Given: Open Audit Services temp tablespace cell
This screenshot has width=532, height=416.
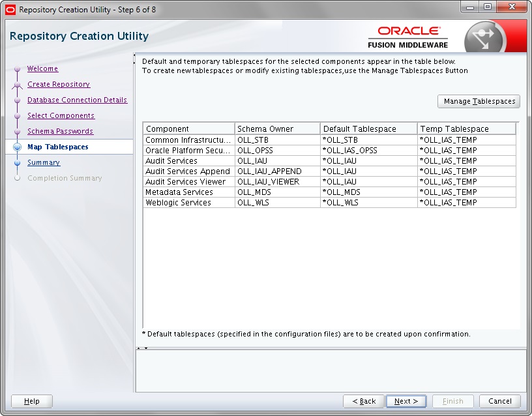Looking at the screenshot, I should pos(467,161).
